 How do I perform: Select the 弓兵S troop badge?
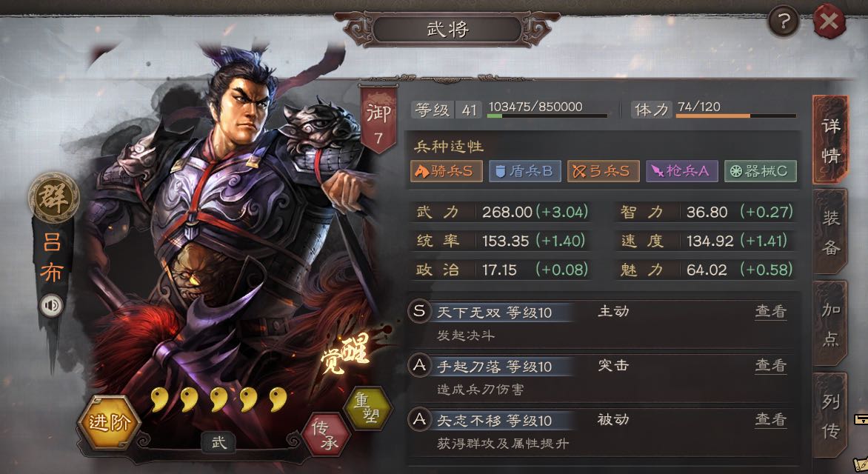pyautogui.click(x=604, y=171)
